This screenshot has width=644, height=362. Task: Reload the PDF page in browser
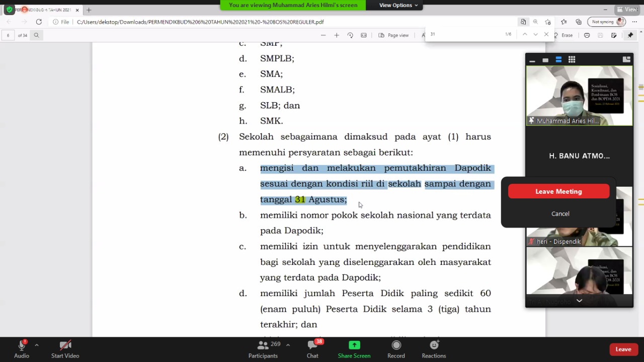[x=39, y=22]
